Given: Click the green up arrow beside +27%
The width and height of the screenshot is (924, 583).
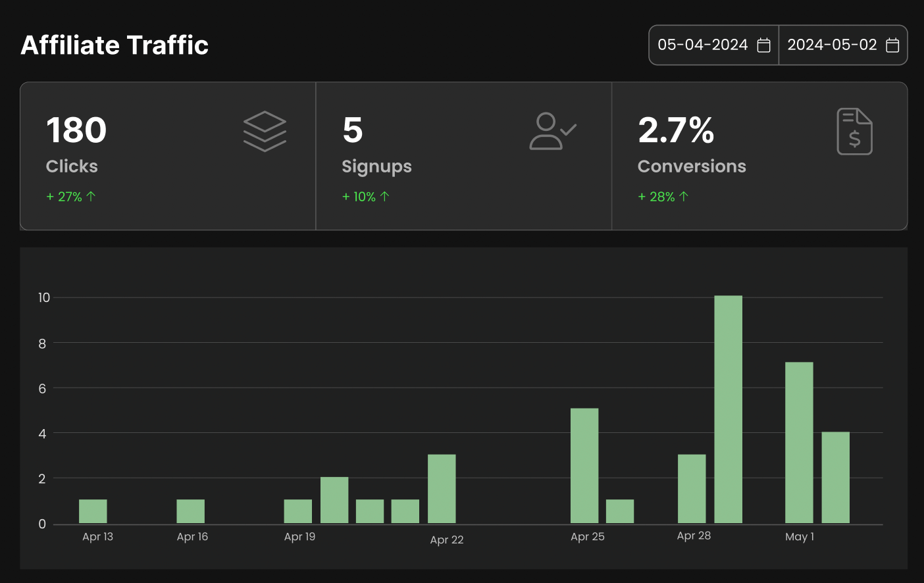Looking at the screenshot, I should coord(91,196).
